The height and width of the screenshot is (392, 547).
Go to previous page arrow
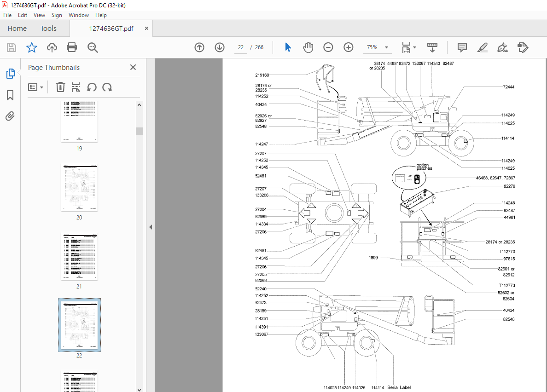(x=199, y=47)
